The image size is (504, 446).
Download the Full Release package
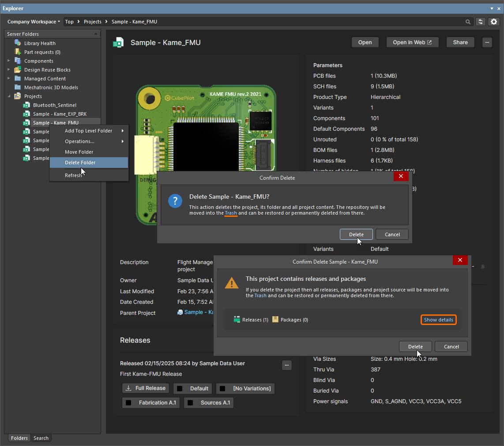point(146,388)
